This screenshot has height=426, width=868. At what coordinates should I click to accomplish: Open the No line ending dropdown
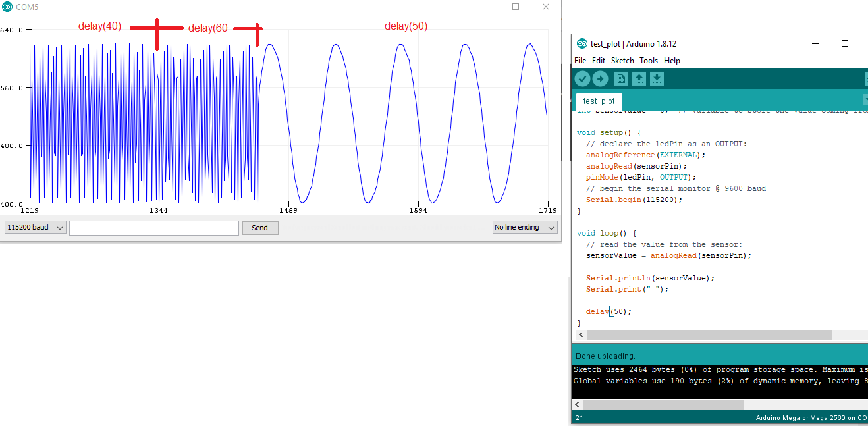pos(525,228)
